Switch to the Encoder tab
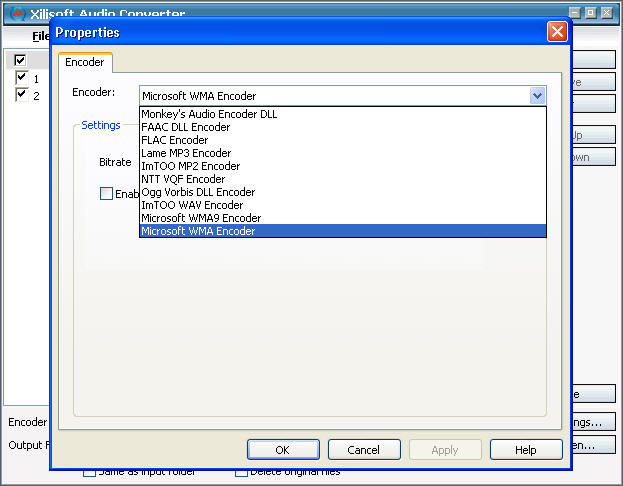 tap(85, 62)
